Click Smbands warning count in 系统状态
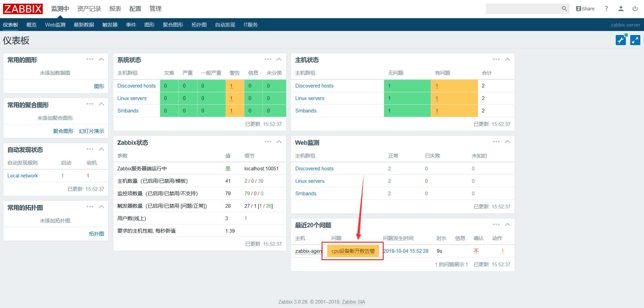This screenshot has height=308, width=644. (x=231, y=111)
